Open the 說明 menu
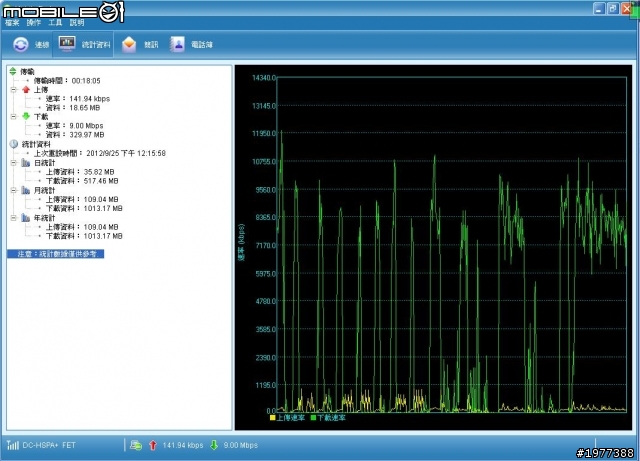 [x=77, y=23]
